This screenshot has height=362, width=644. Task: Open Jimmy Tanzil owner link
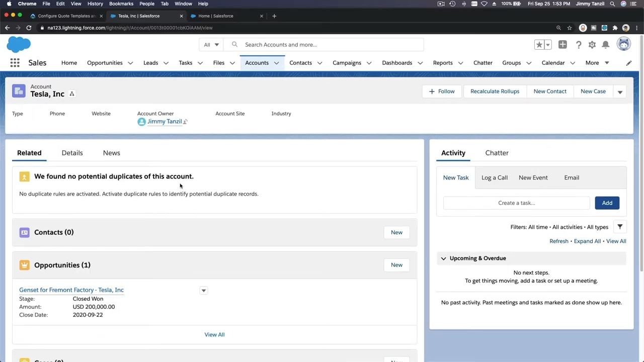click(165, 122)
